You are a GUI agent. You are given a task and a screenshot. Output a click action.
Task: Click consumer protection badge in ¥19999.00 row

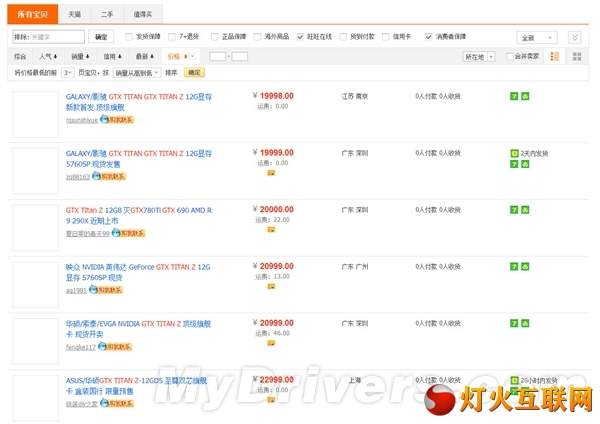(x=525, y=164)
